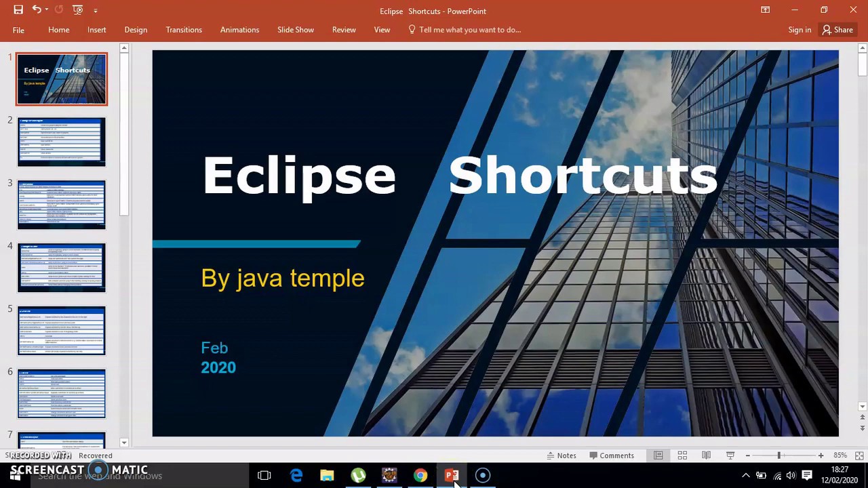Select the Review tab
This screenshot has width=868, height=488.
(344, 30)
